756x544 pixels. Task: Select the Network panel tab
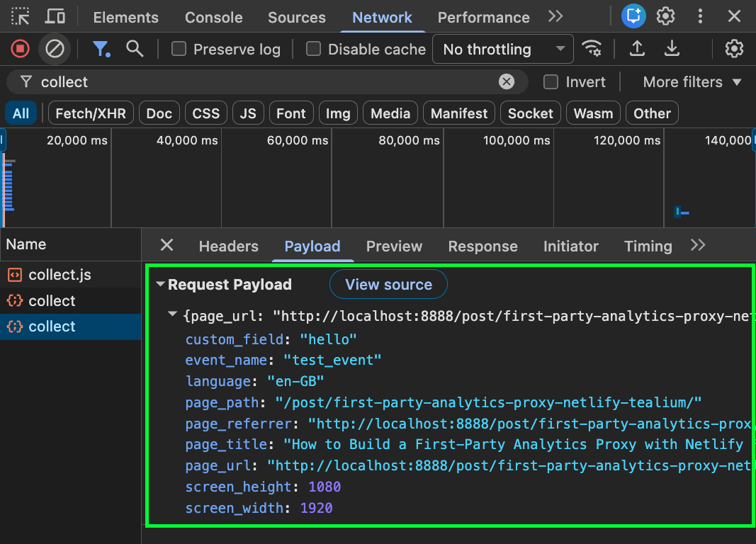[382, 17]
